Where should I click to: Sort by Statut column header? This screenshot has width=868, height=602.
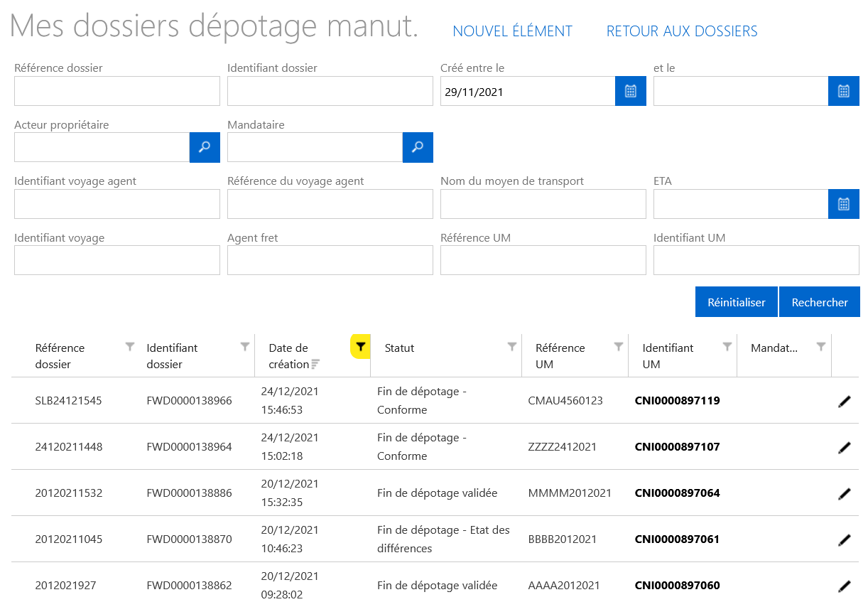point(399,348)
